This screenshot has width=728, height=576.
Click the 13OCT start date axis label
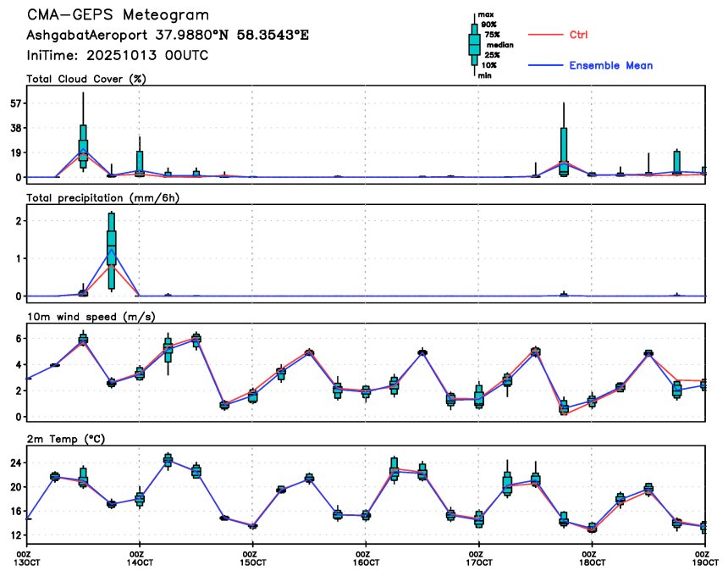(x=28, y=560)
